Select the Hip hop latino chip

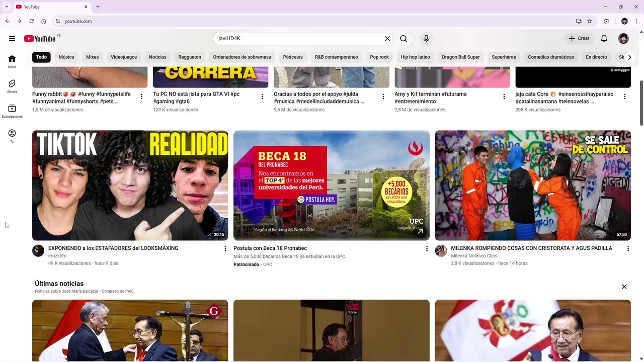(416, 57)
